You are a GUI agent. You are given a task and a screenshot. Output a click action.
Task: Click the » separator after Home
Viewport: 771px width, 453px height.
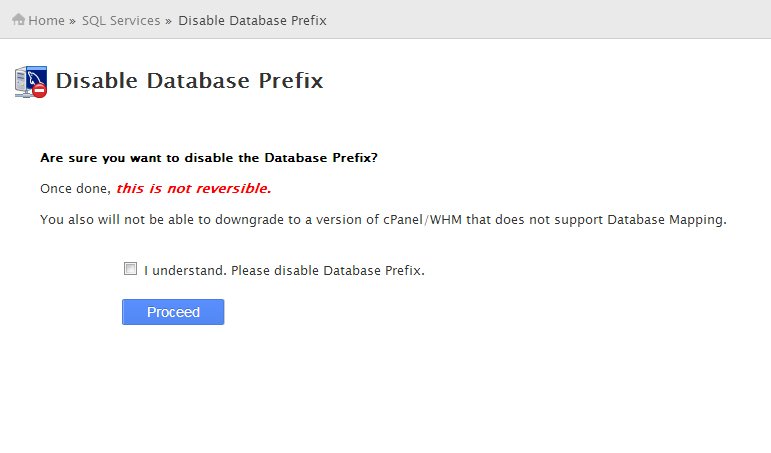pos(72,21)
